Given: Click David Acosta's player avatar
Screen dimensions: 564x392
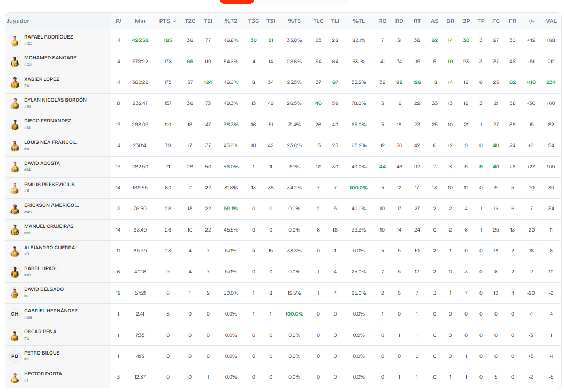Looking at the screenshot, I should tap(15, 167).
